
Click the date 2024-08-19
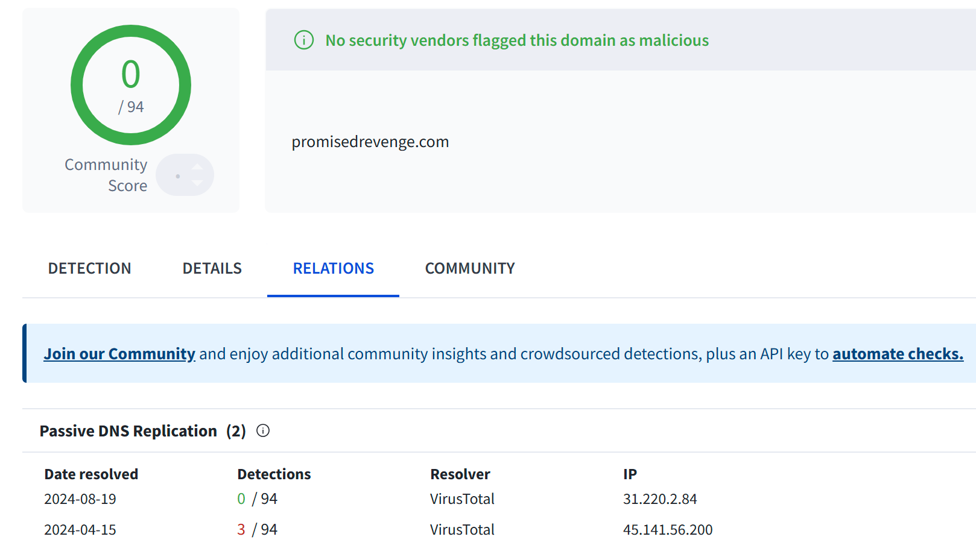pos(80,499)
